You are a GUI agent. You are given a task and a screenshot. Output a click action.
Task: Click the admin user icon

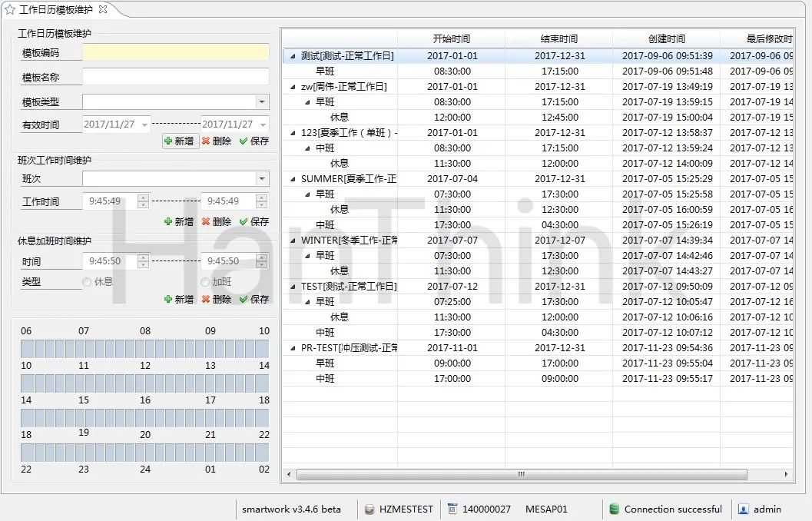743,509
